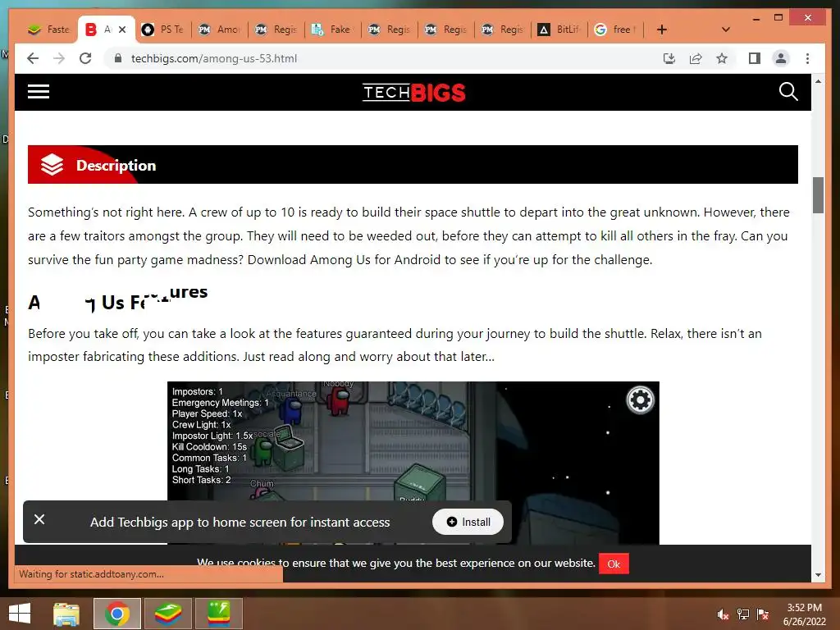Open a new tab with the plus button

pyautogui.click(x=662, y=30)
